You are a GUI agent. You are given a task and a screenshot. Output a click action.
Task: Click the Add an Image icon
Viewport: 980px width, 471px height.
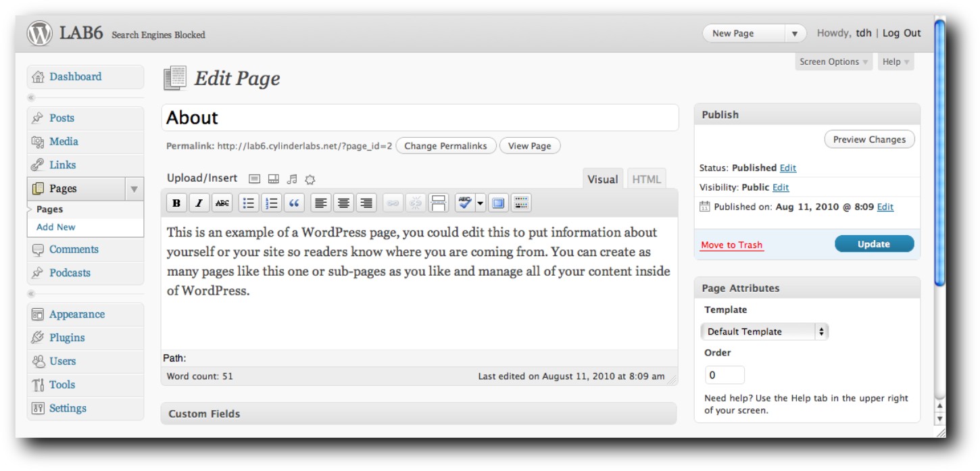click(254, 179)
